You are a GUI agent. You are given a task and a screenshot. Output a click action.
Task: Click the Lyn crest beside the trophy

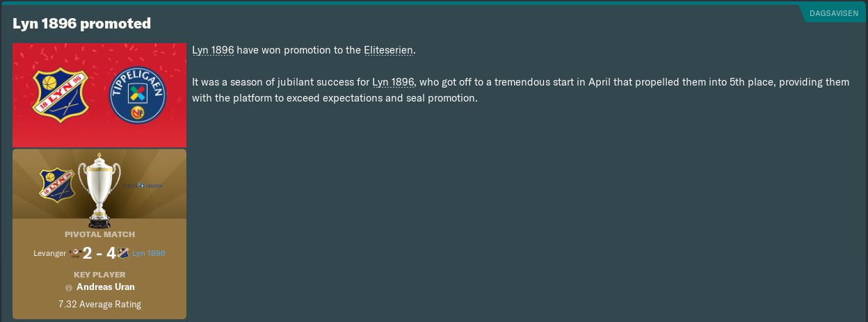point(57,186)
